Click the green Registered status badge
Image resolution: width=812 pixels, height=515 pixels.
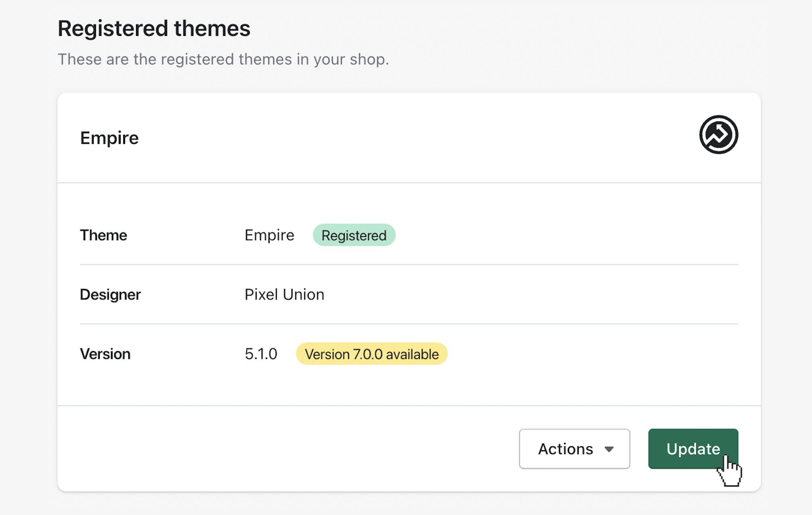[x=354, y=235]
